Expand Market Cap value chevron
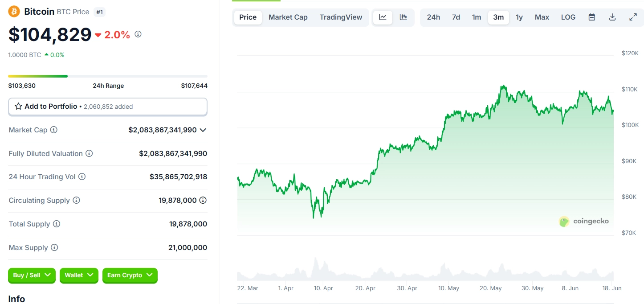644x304 pixels. point(203,130)
